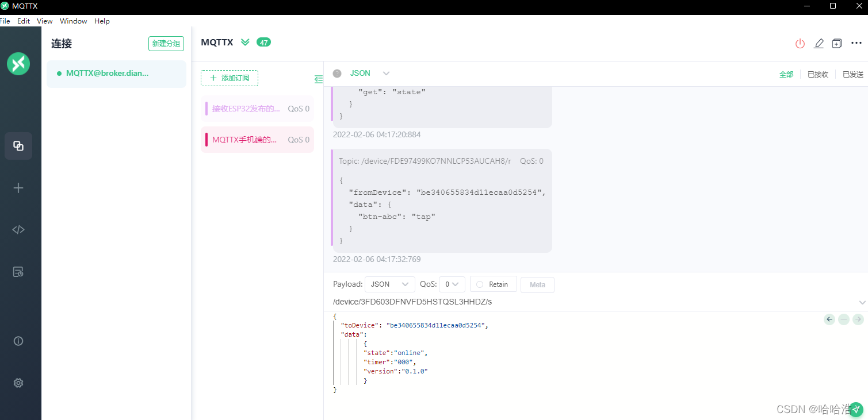Expand connection details double-chevron next to MQTTX
Image resolution: width=868 pixels, height=420 pixels.
tap(246, 43)
